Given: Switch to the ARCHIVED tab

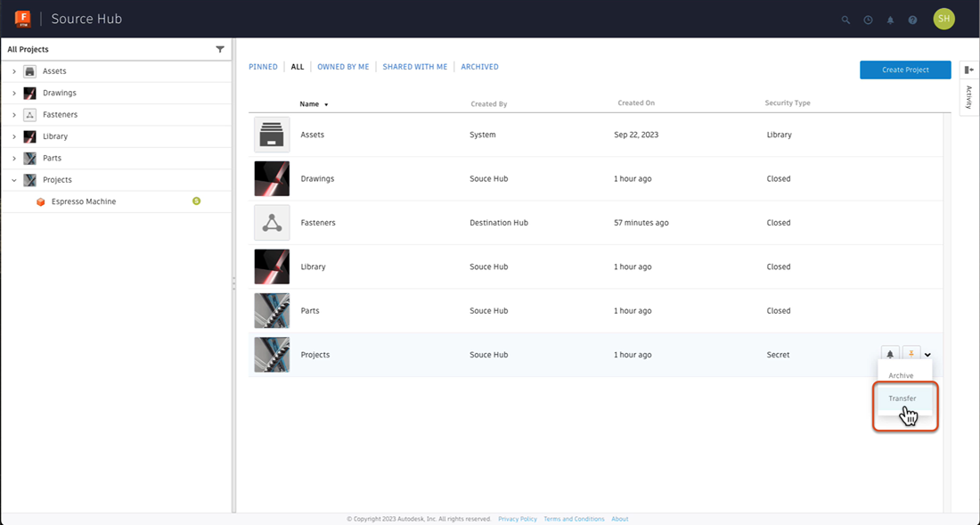Looking at the screenshot, I should click(480, 67).
